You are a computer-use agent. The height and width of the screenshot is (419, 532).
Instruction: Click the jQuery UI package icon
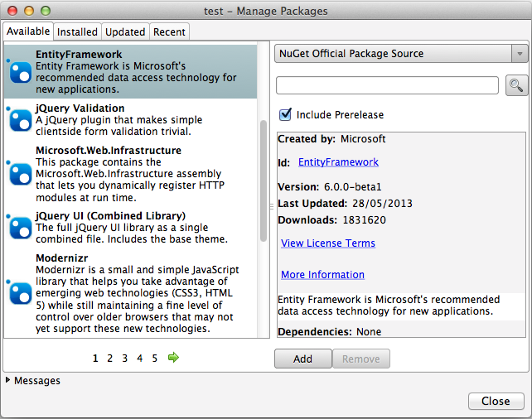click(21, 228)
